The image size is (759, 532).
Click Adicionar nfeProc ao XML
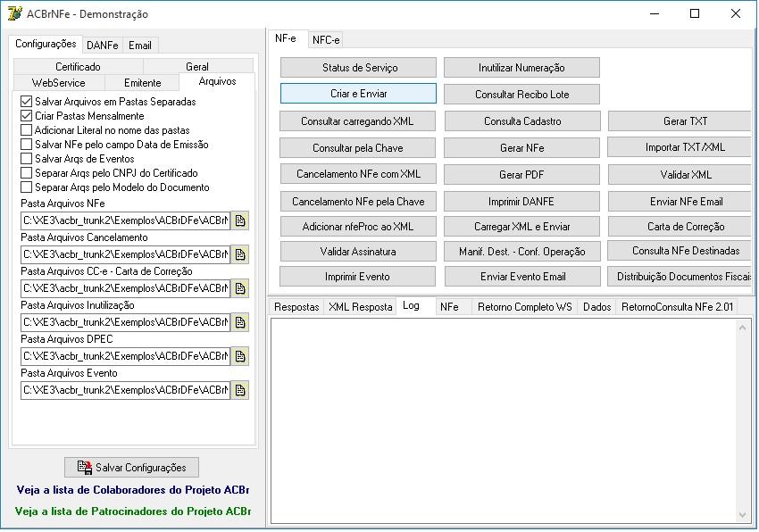(358, 227)
